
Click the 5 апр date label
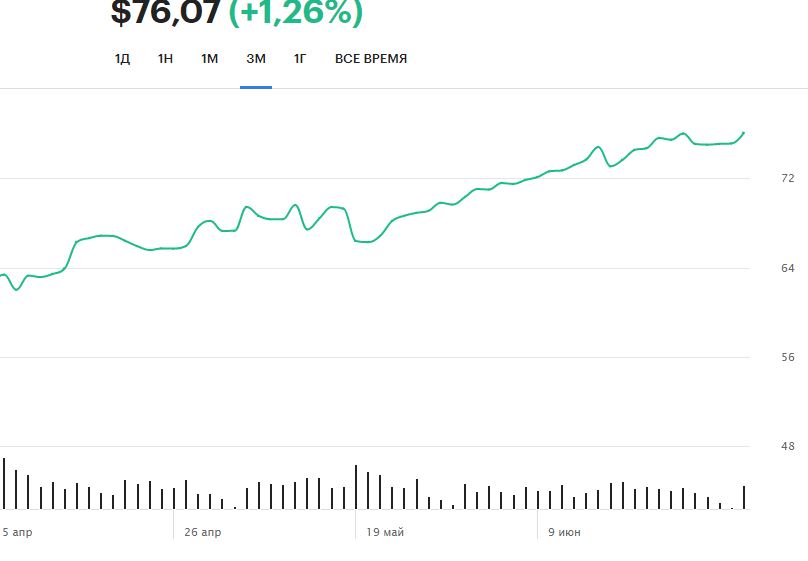pos(18,532)
